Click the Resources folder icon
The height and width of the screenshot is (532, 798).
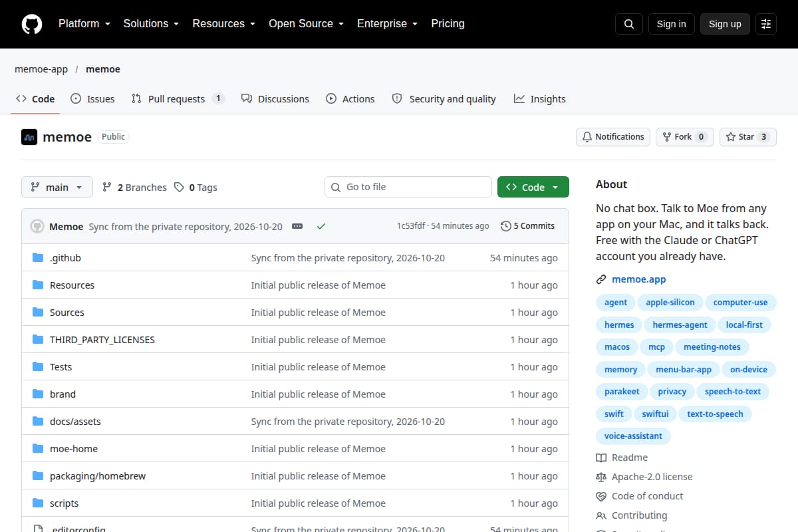(x=38, y=285)
